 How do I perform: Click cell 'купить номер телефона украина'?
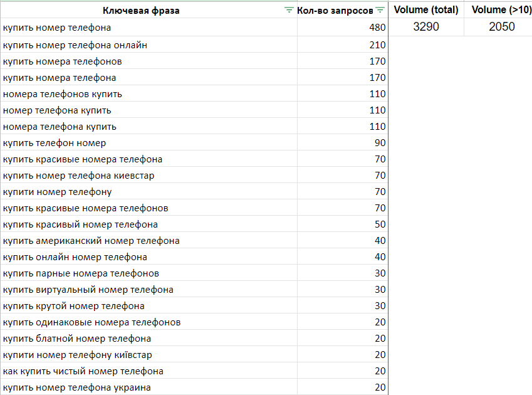76,387
